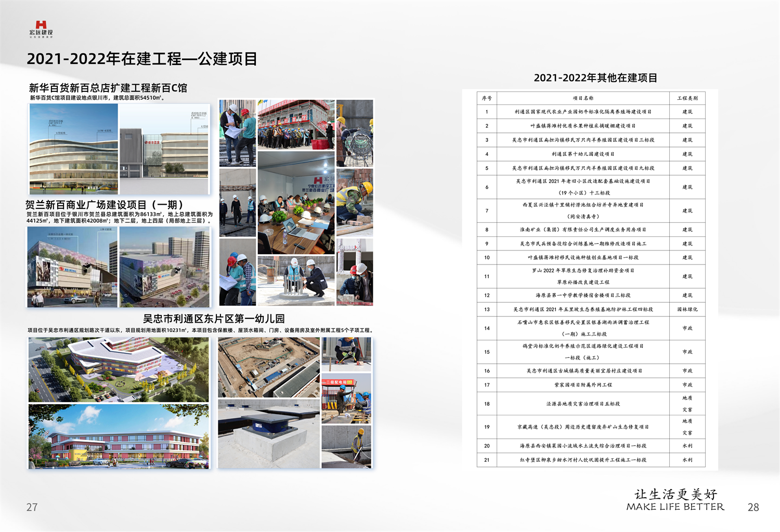Image resolution: width=780 pixels, height=532 pixels.
Task: Select row 叶盛镇蒋滩村移民设施种植创业基地项目一标段
Action: pyautogui.click(x=591, y=257)
